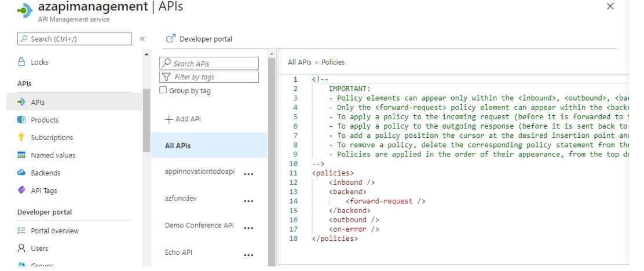Select the appinnovationtodoapi API
The height and width of the screenshot is (271, 644).
tap(200, 171)
